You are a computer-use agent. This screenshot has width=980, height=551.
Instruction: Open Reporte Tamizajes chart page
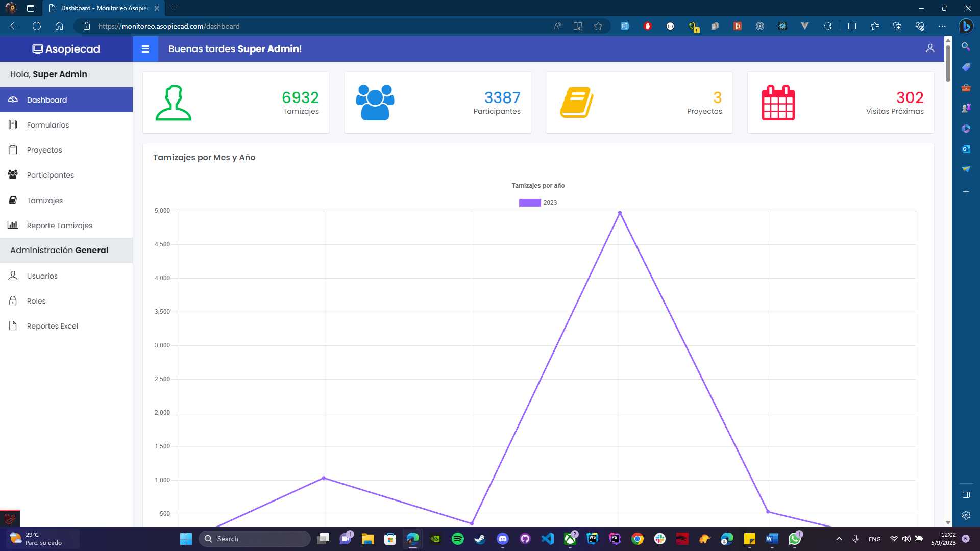59,226
